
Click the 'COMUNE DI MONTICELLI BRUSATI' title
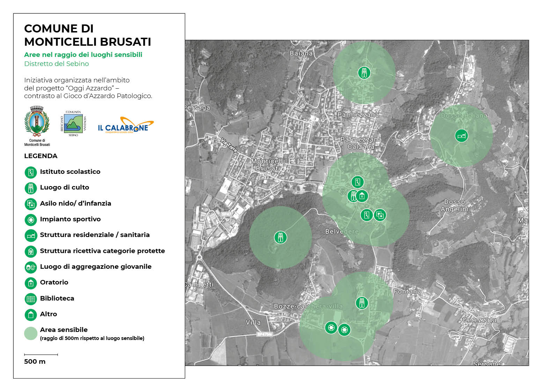click(x=88, y=35)
